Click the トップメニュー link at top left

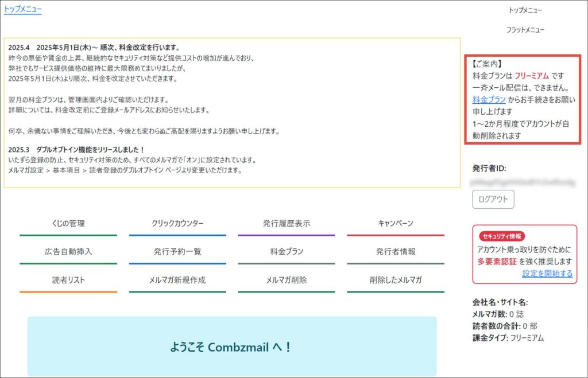pyautogui.click(x=23, y=9)
